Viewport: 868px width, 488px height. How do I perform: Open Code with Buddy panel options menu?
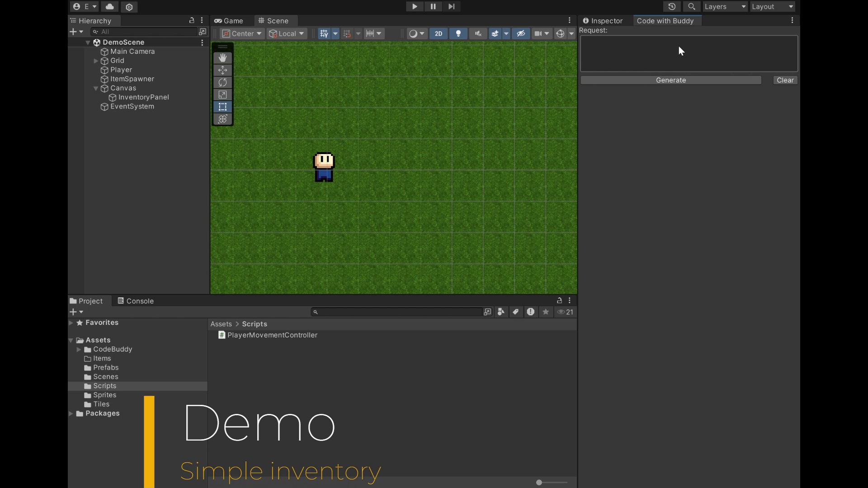click(x=792, y=20)
